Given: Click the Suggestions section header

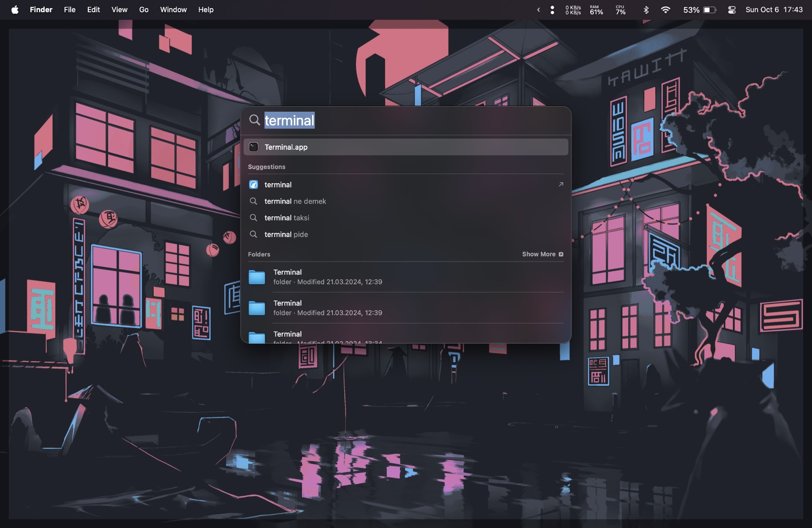Looking at the screenshot, I should pyautogui.click(x=266, y=167).
